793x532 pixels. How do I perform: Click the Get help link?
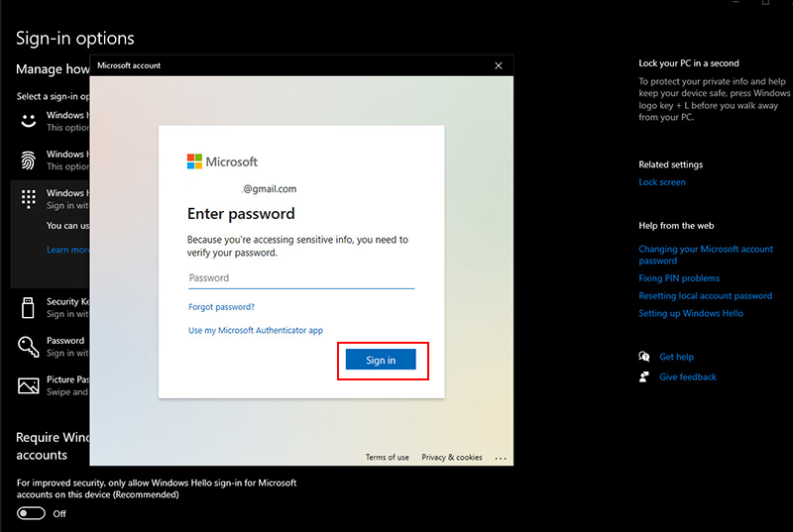point(676,357)
